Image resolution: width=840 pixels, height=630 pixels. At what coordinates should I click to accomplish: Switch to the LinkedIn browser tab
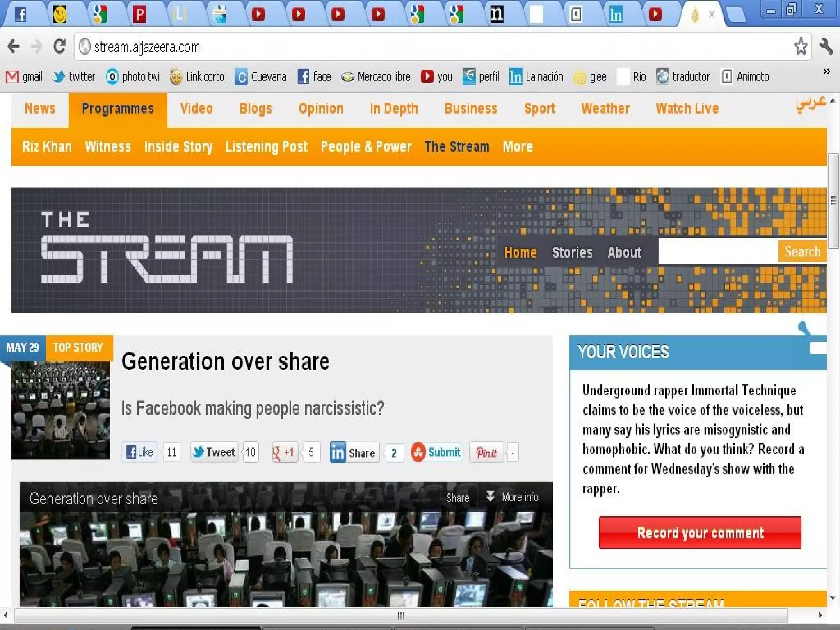point(615,14)
